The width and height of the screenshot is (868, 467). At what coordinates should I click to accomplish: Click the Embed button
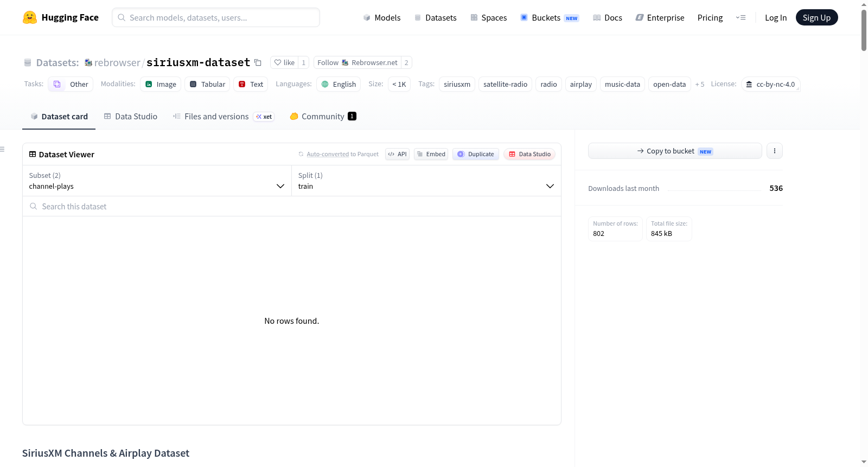tap(431, 154)
